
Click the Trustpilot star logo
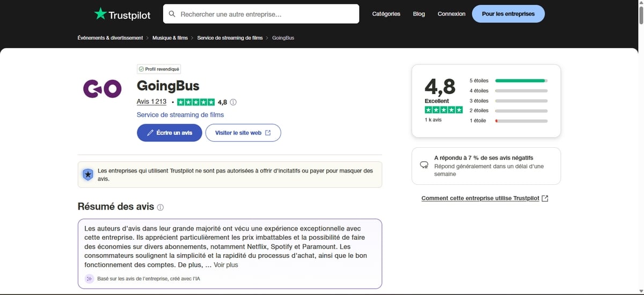(100, 14)
